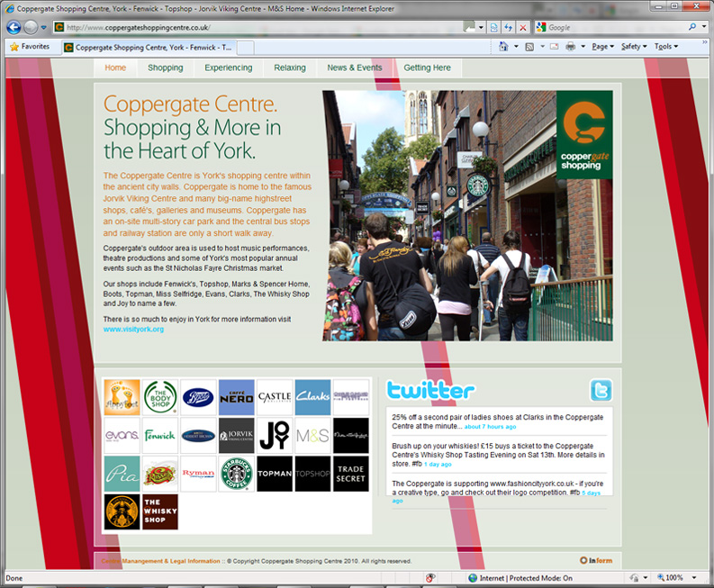Click the browser Forward arrow button
The image size is (714, 588).
coord(31,27)
